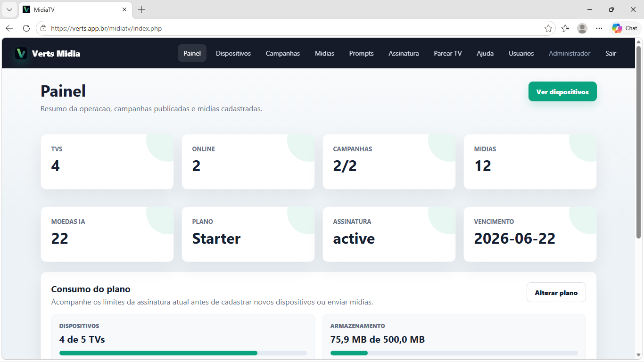644x362 pixels.
Task: Go to the Midias page
Action: point(324,53)
